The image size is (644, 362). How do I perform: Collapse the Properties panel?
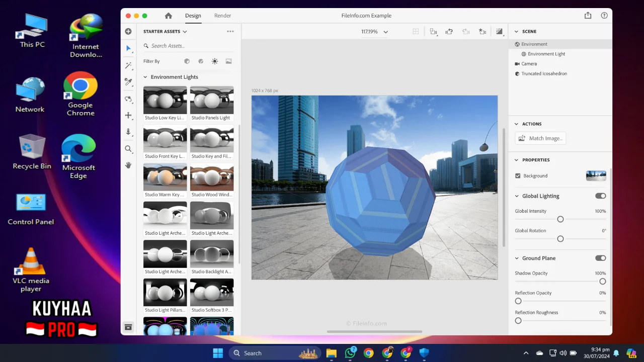click(x=516, y=160)
